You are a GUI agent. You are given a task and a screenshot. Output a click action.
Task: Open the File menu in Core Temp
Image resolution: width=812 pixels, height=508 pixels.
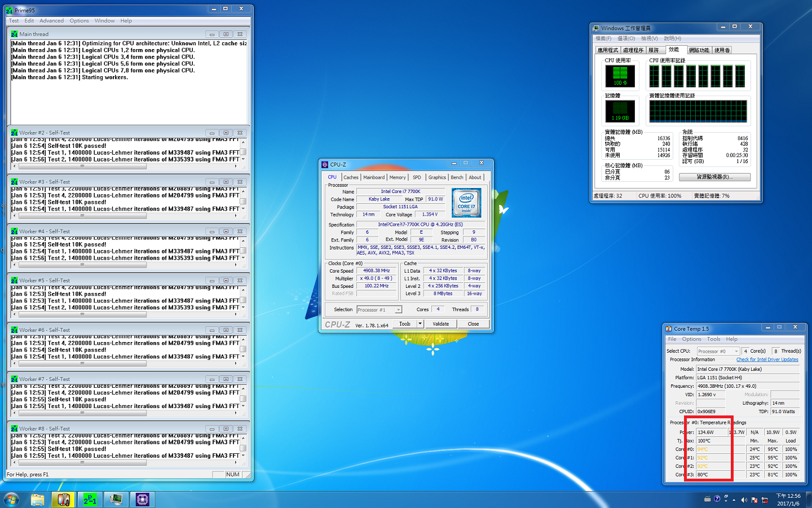(x=672, y=339)
